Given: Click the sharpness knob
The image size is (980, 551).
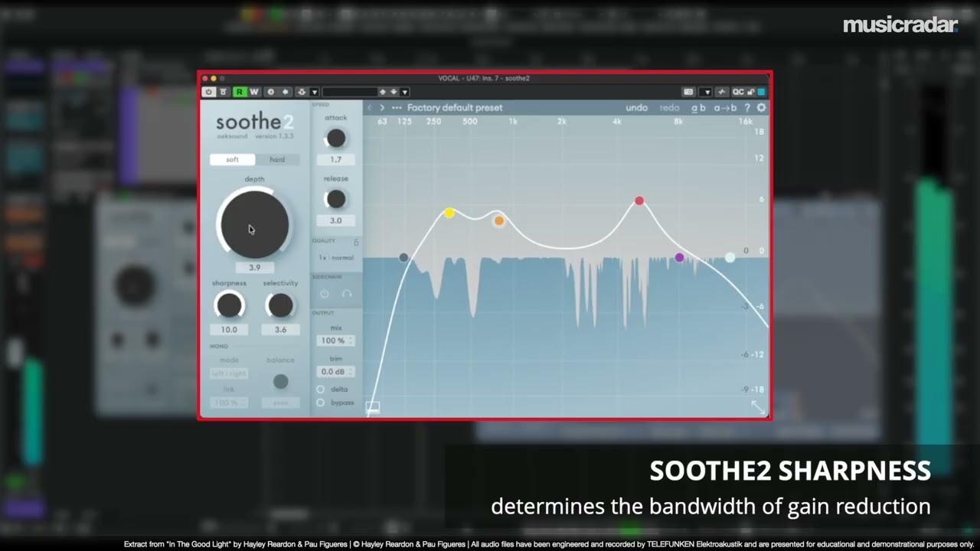Looking at the screenshot, I should (229, 305).
